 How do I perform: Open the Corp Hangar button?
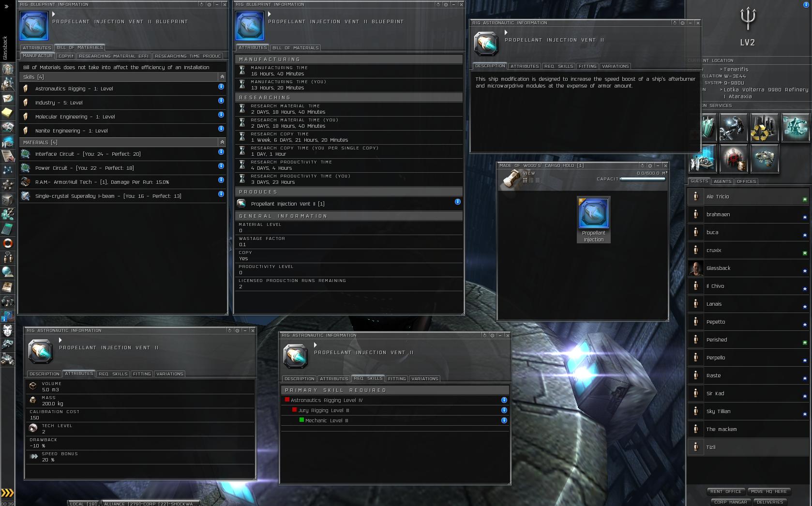[731, 502]
